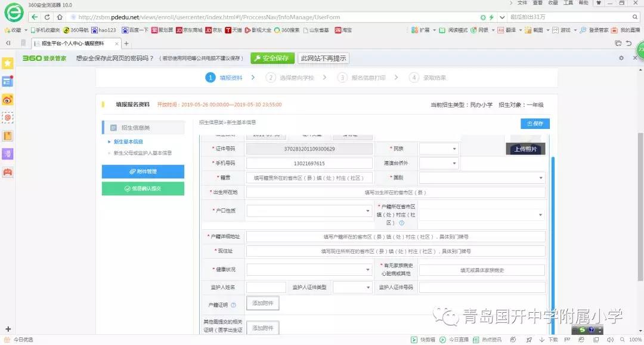This screenshot has height=345, width=644.
Task: Click the page refresh icon
Action: coord(47,17)
